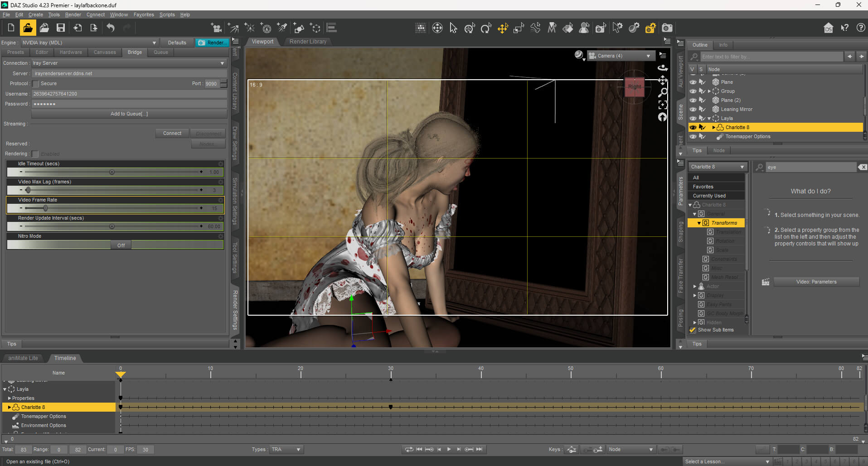This screenshot has width=868, height=466.
Task: Open the Scripts menu
Action: [167, 14]
